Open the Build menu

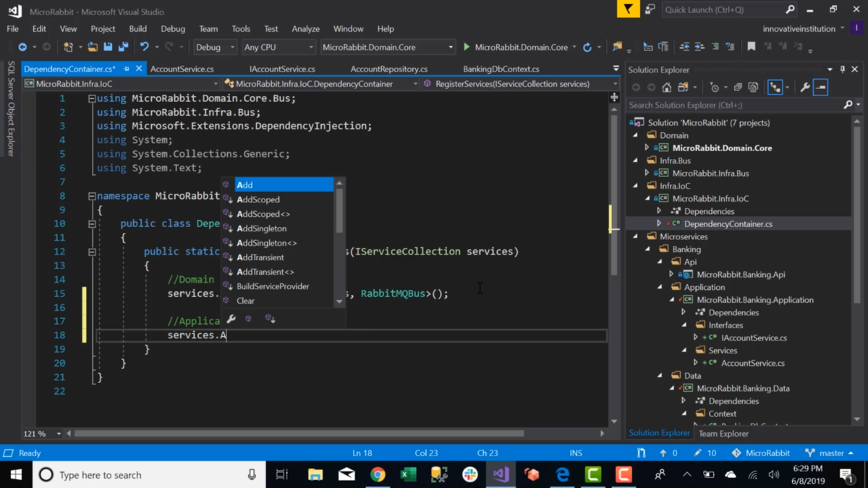pyautogui.click(x=137, y=29)
